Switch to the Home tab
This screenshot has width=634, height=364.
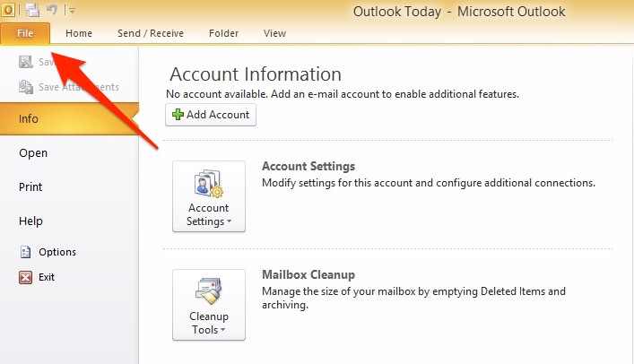click(x=79, y=33)
